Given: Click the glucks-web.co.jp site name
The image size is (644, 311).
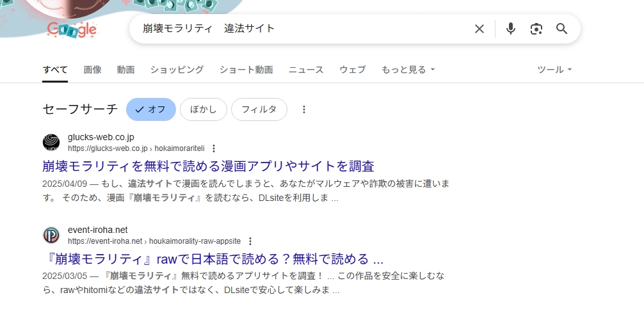Looking at the screenshot, I should pos(101,137).
